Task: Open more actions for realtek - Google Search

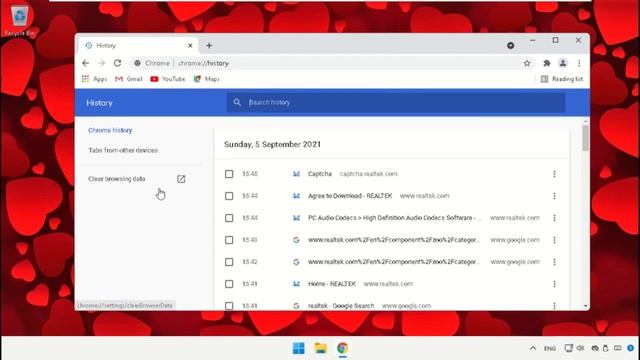Action: click(554, 306)
